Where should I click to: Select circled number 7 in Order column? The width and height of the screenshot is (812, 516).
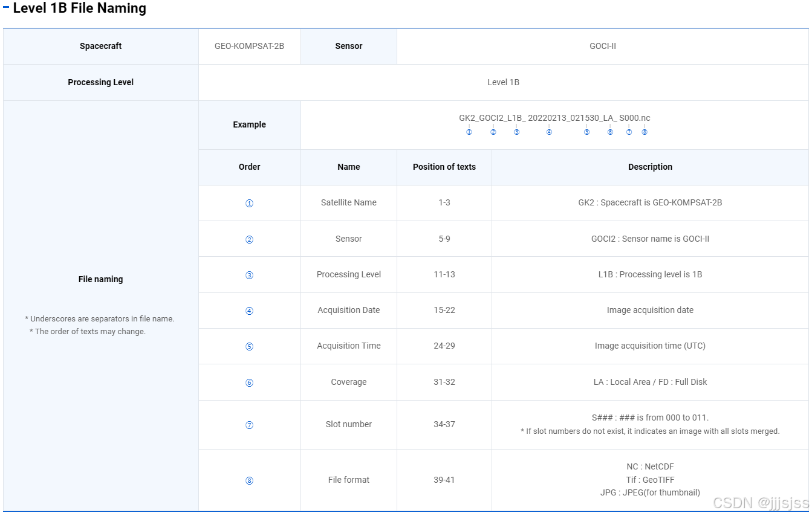(x=249, y=425)
